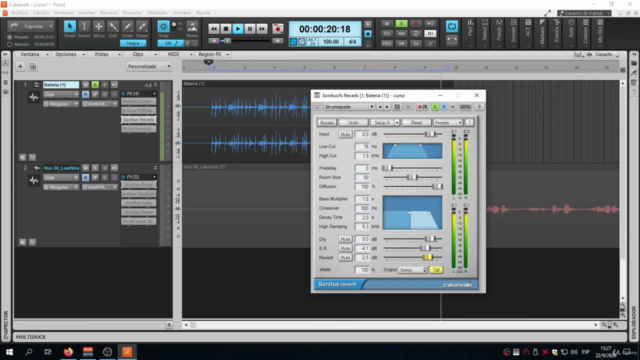Click the Negra draw resolution button
The image size is (640, 360).
(x=133, y=43)
